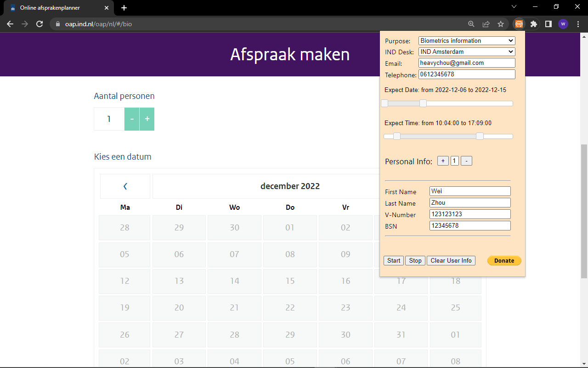The height and width of the screenshot is (368, 588).
Task: Click the december 2022 month header
Action: click(x=290, y=186)
